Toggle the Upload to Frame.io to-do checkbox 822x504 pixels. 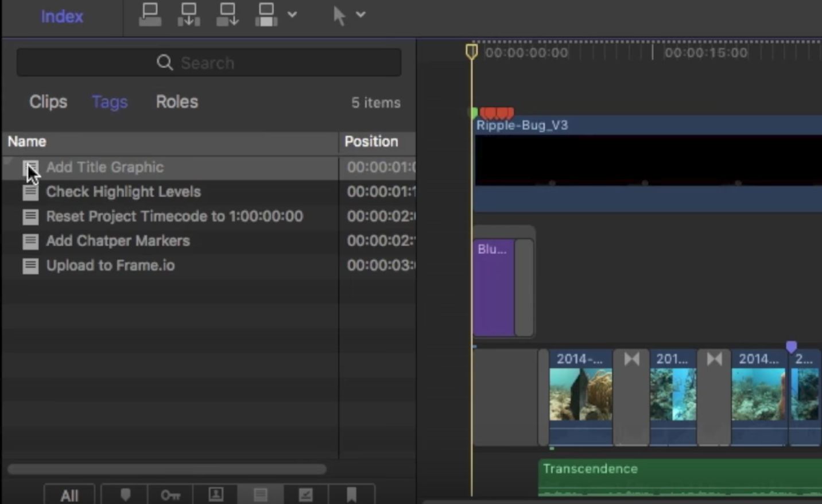[x=30, y=266]
